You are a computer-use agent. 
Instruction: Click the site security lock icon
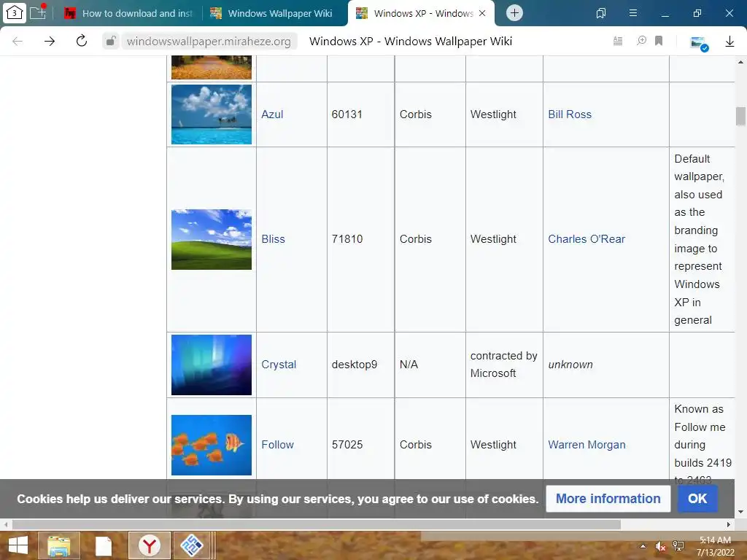111,41
